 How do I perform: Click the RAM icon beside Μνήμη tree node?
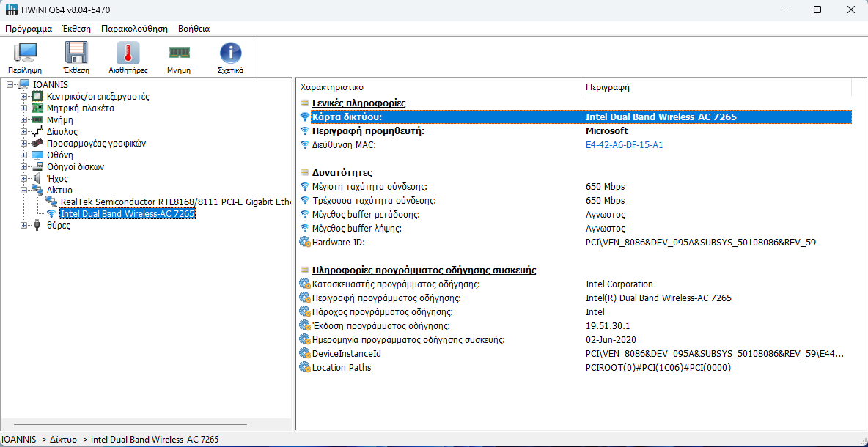37,119
